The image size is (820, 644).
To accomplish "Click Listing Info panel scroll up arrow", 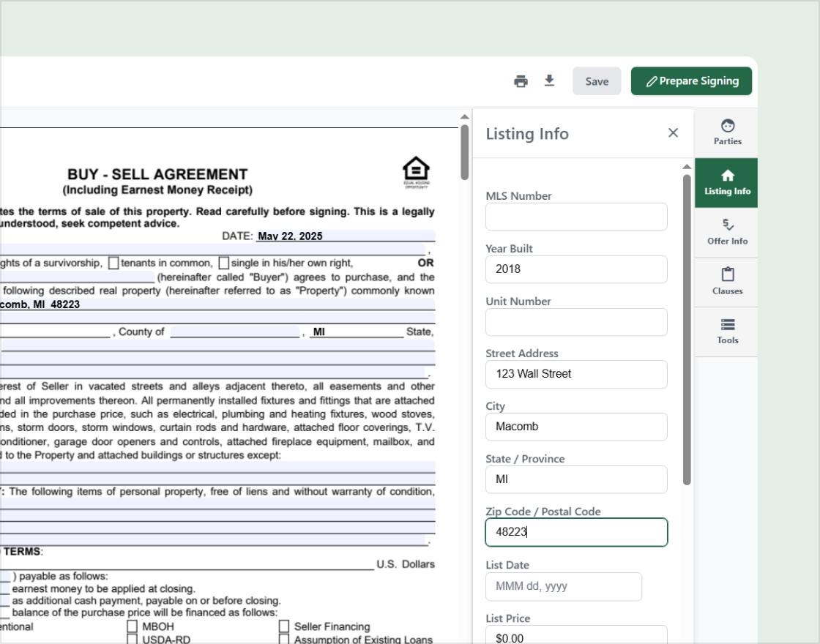I will click(x=687, y=167).
